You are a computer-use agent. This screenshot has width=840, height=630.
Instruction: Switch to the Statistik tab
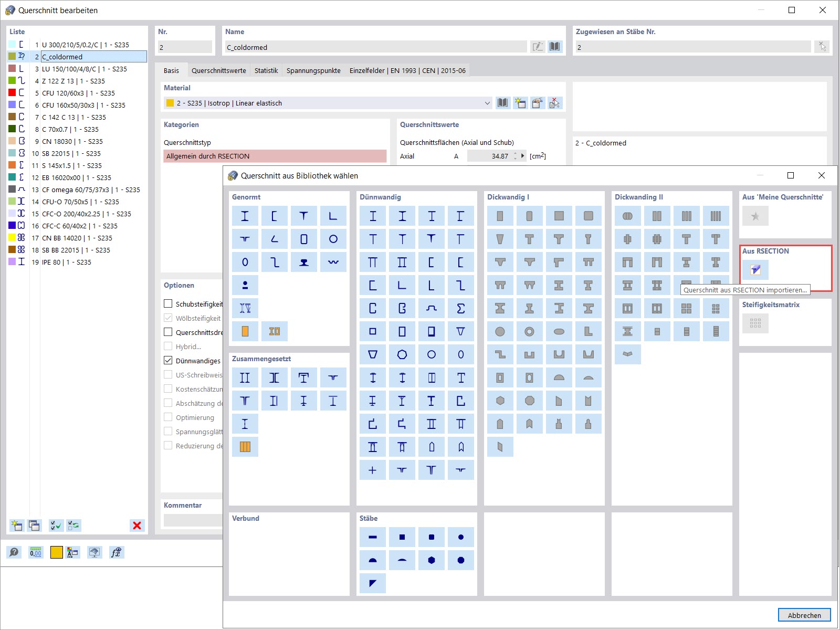266,70
